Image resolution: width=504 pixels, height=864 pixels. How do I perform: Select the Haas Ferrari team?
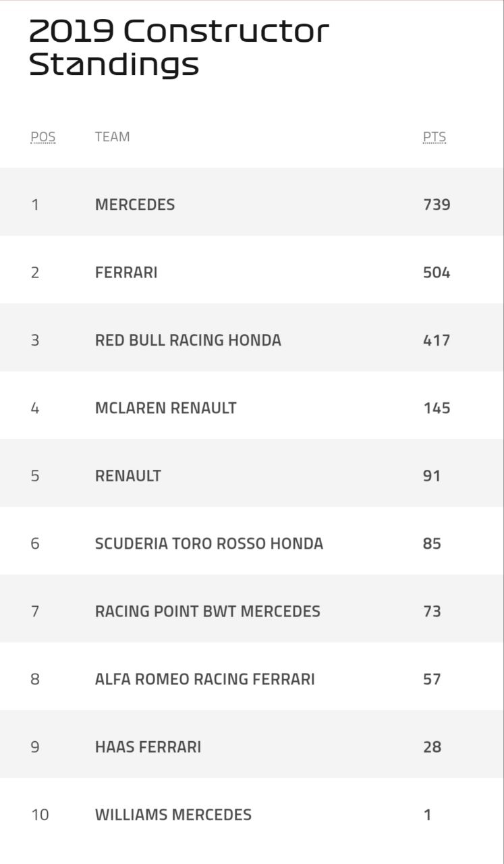pos(148,747)
